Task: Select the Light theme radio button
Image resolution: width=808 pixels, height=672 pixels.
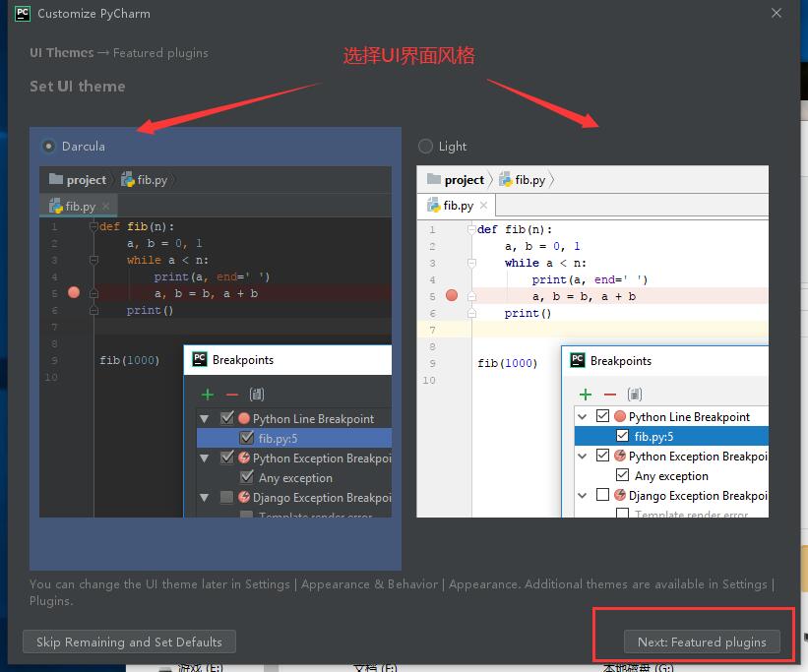Action: 425,147
